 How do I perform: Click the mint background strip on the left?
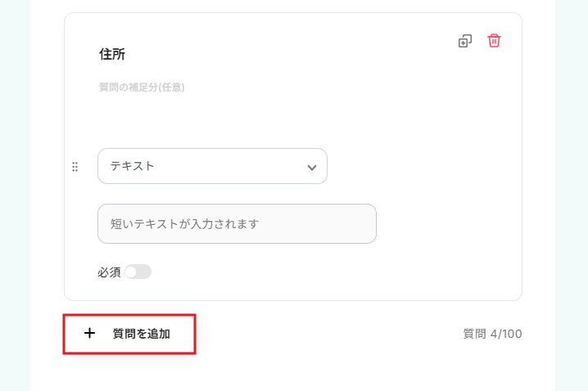(x=15, y=196)
